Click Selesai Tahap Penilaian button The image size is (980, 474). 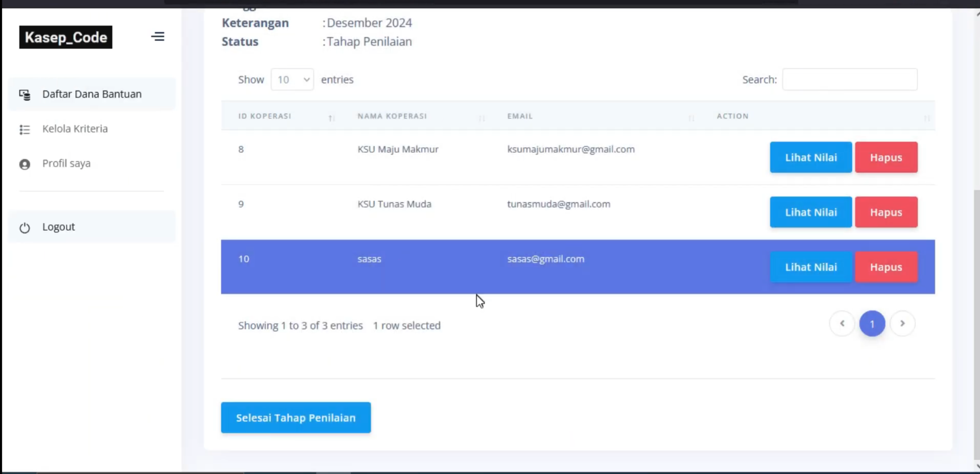[296, 418]
